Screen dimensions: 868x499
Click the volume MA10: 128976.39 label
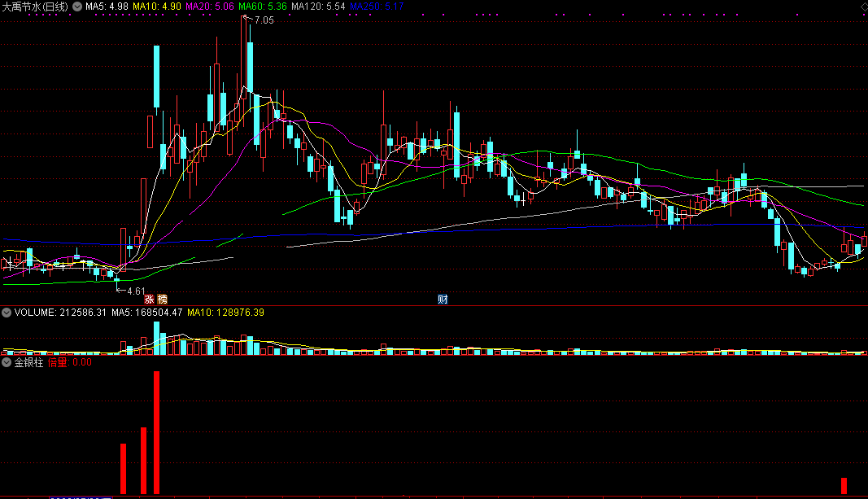(x=226, y=313)
